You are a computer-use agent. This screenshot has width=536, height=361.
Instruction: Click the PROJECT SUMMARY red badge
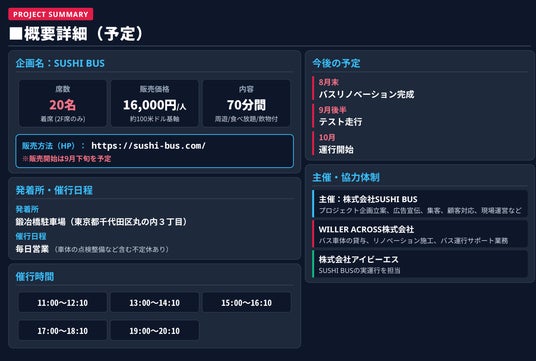(x=51, y=14)
